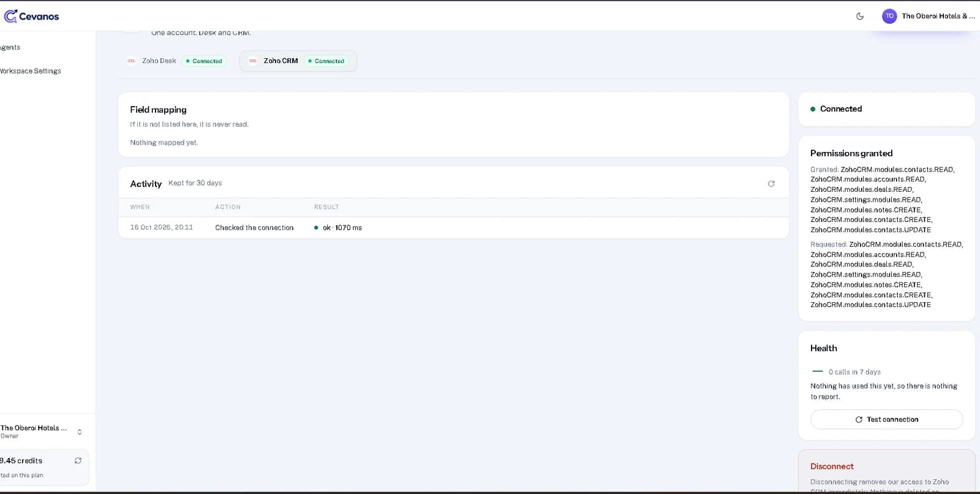Click the Zoho Desk logo icon
Viewport: 980px width, 494px height.
(131, 61)
